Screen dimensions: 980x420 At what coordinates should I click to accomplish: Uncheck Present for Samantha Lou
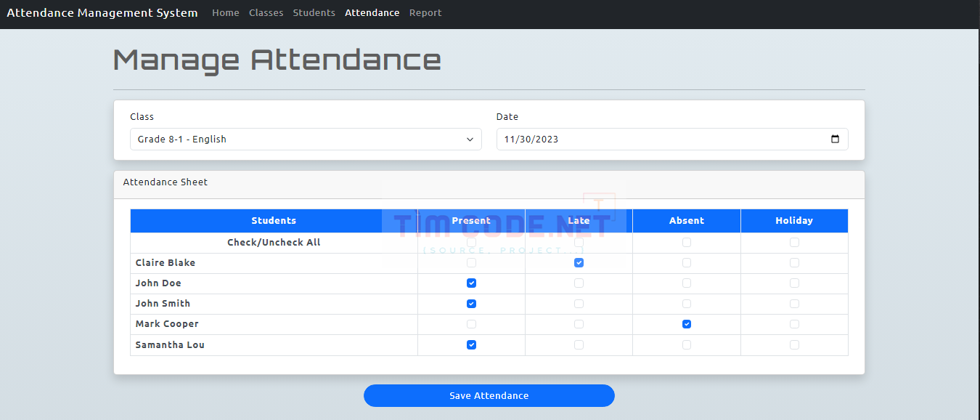pos(472,345)
